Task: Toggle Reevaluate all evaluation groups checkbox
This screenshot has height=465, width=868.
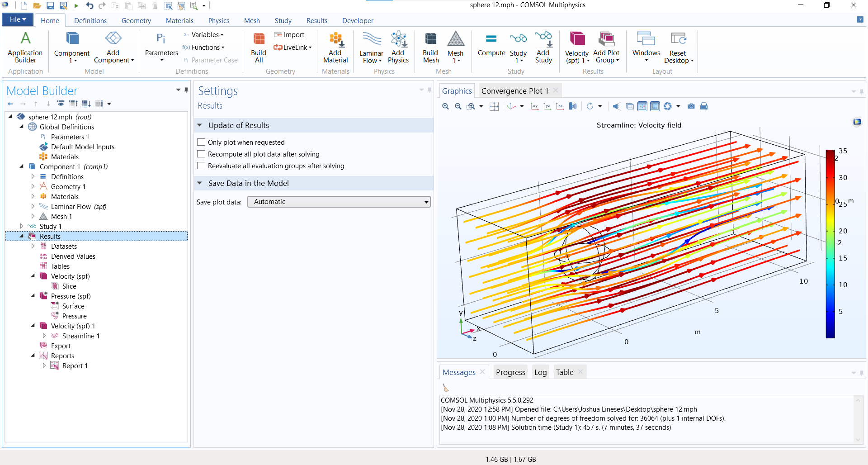Action: (x=202, y=166)
